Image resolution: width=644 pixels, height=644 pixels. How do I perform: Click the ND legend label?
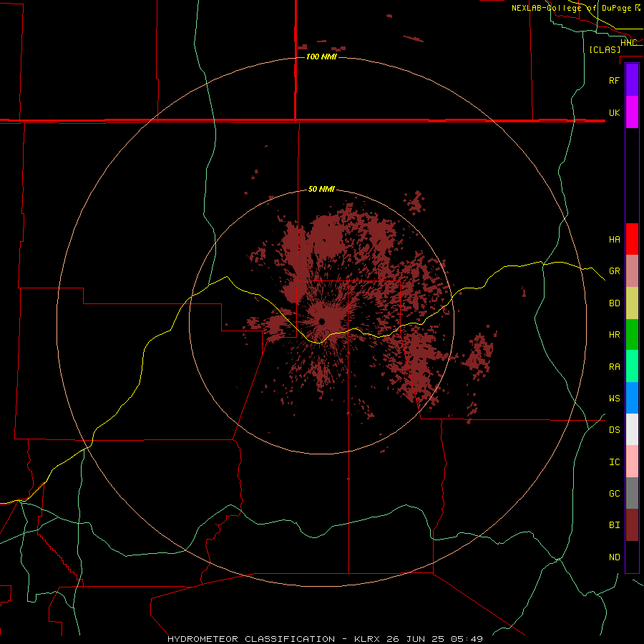point(615,557)
